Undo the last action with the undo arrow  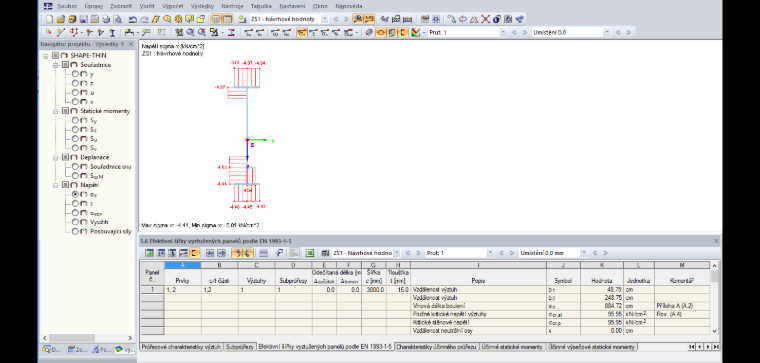[x=133, y=19]
